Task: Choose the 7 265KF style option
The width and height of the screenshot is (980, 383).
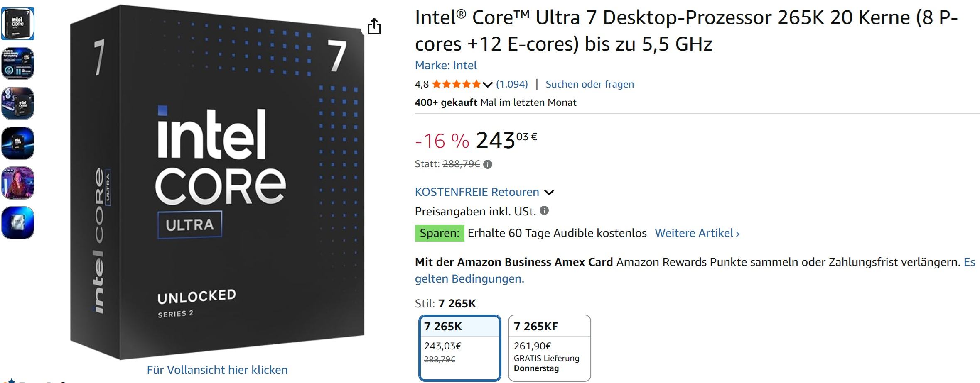Action: click(549, 348)
